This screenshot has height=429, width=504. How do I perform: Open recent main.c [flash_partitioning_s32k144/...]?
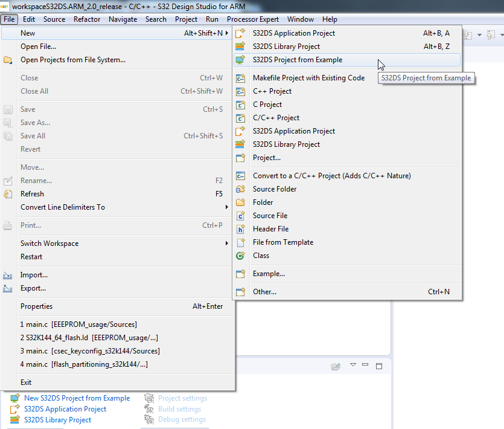tap(117, 364)
